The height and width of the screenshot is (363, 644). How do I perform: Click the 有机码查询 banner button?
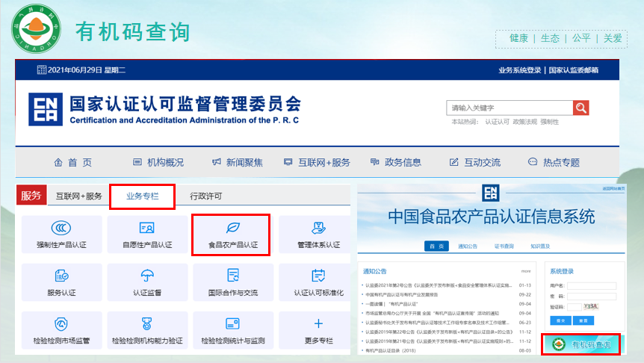[x=580, y=344]
